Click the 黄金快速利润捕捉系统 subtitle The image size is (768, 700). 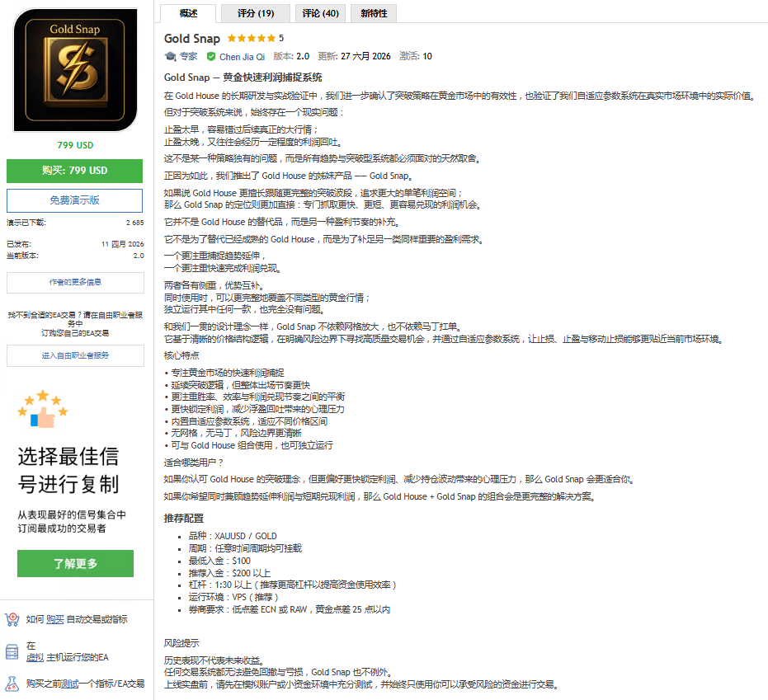pos(272,78)
